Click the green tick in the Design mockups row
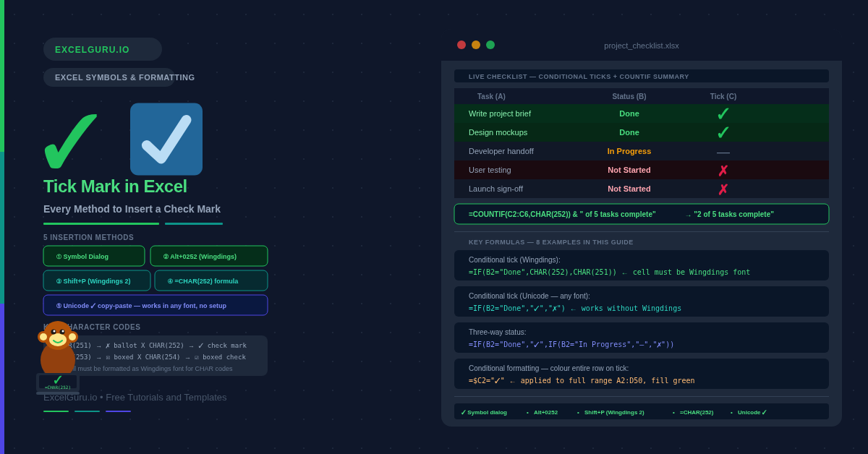Screen dimensions: 868x454 (723, 133)
